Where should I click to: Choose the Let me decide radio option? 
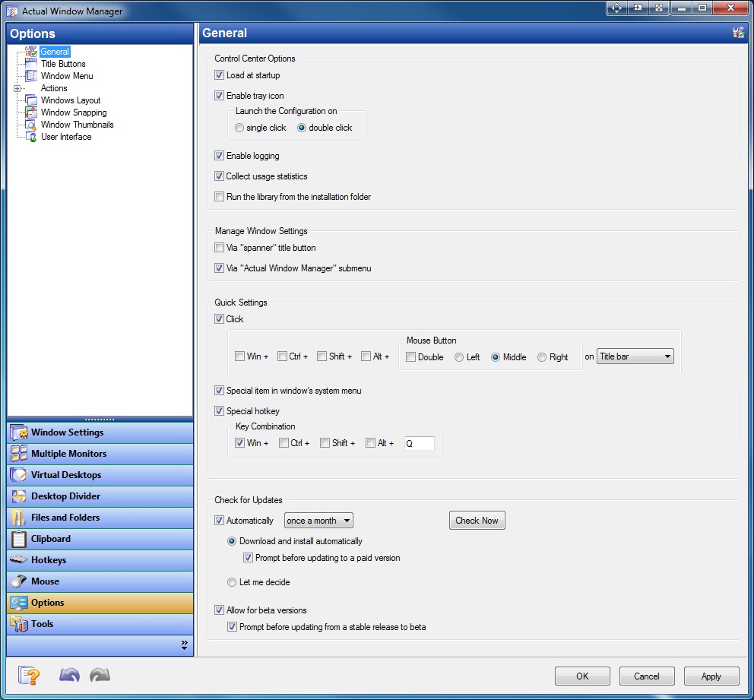coord(232,582)
